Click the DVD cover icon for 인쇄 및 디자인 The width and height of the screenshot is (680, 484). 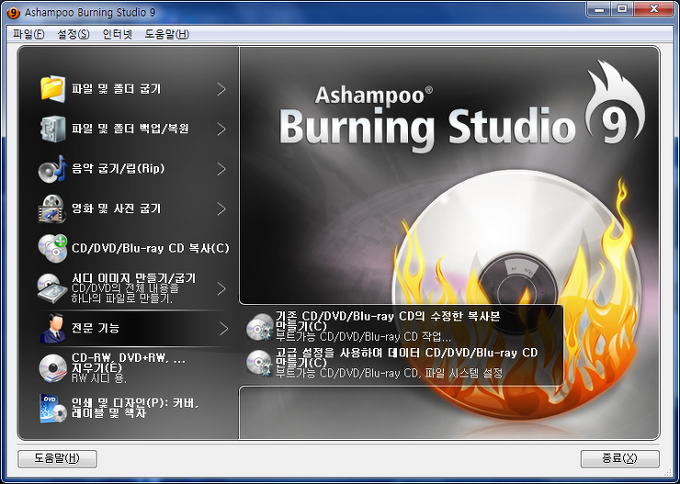(x=52, y=408)
